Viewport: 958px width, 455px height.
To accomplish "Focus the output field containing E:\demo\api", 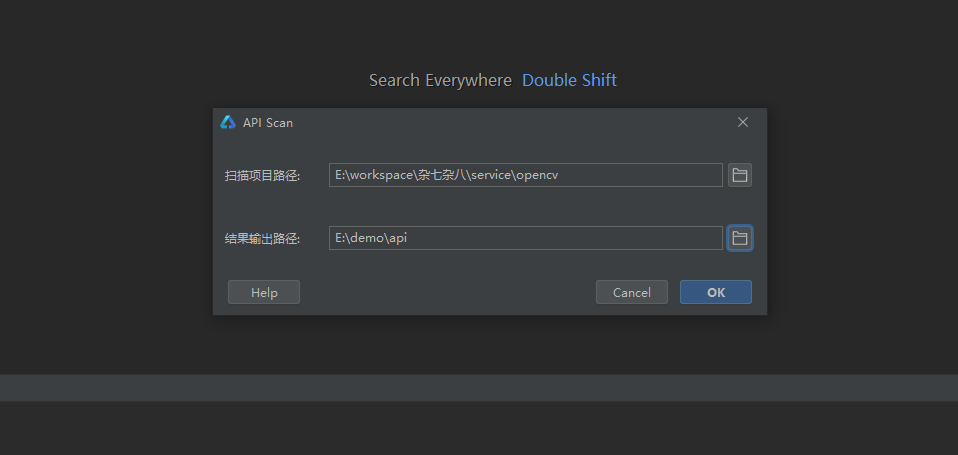I will pyautogui.click(x=525, y=238).
